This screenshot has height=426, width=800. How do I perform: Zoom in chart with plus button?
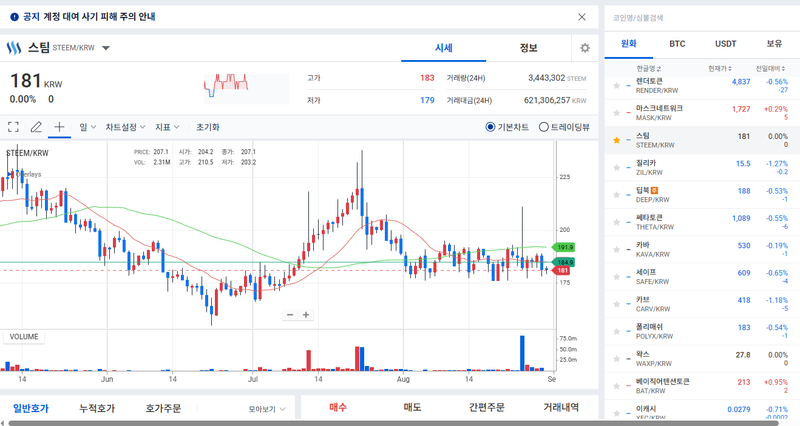pyautogui.click(x=306, y=315)
